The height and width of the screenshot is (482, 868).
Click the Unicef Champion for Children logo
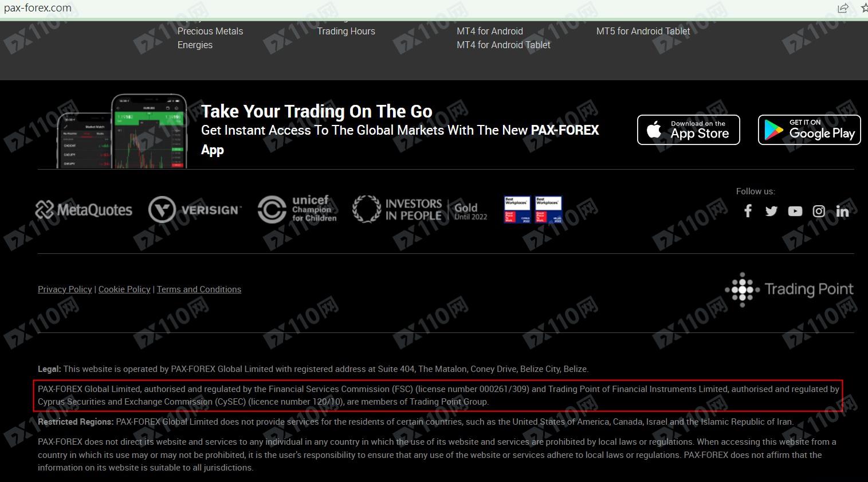297,209
